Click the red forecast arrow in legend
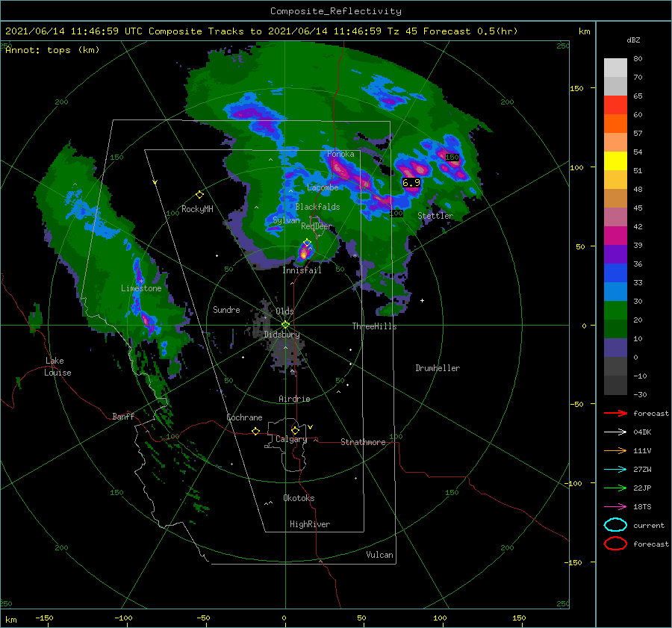672x628 pixels. (x=615, y=413)
